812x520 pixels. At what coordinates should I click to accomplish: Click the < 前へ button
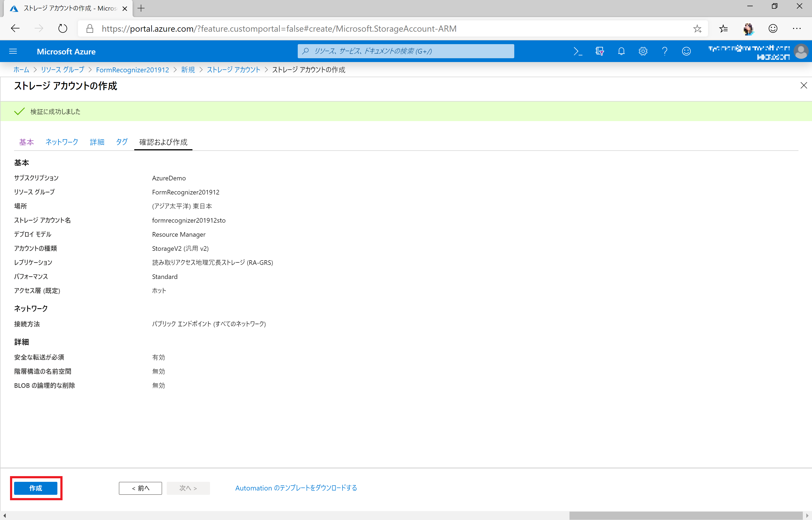point(140,488)
